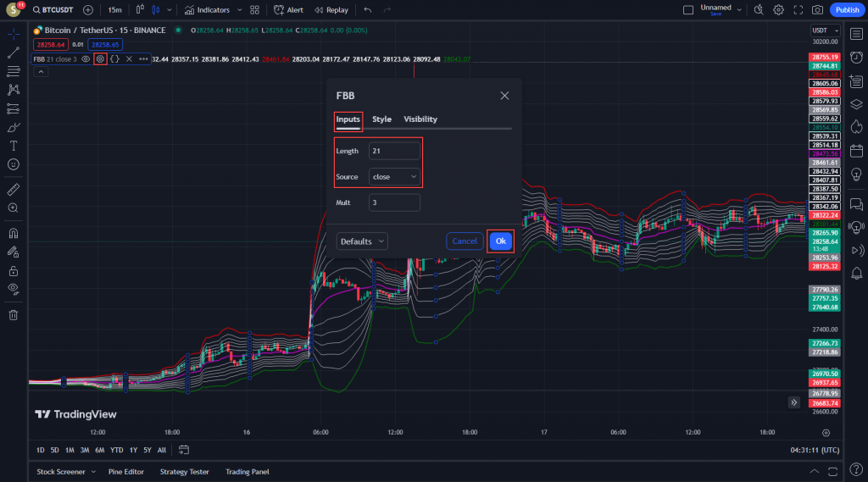Image resolution: width=868 pixels, height=482 pixels.
Task: Select the ruler measure tool
Action: click(x=14, y=190)
